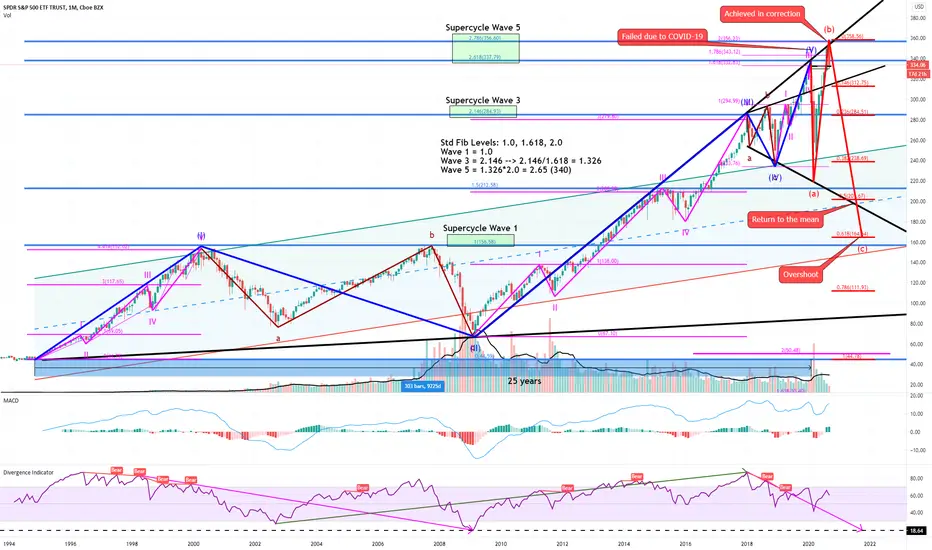Select the Divergence Indicator pane label
The width and height of the screenshot is (932, 550).
[29, 473]
